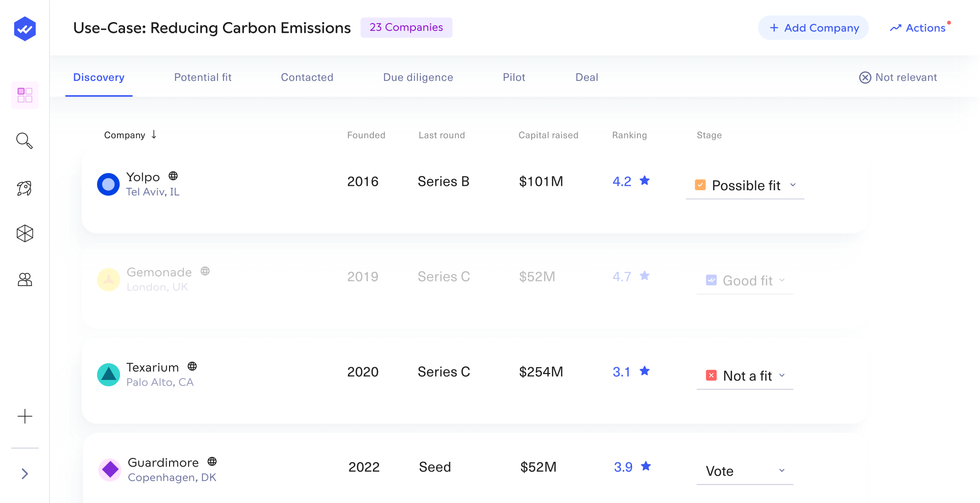Click the Not relevant circled-X icon
This screenshot has height=503, width=980.
[x=865, y=77]
